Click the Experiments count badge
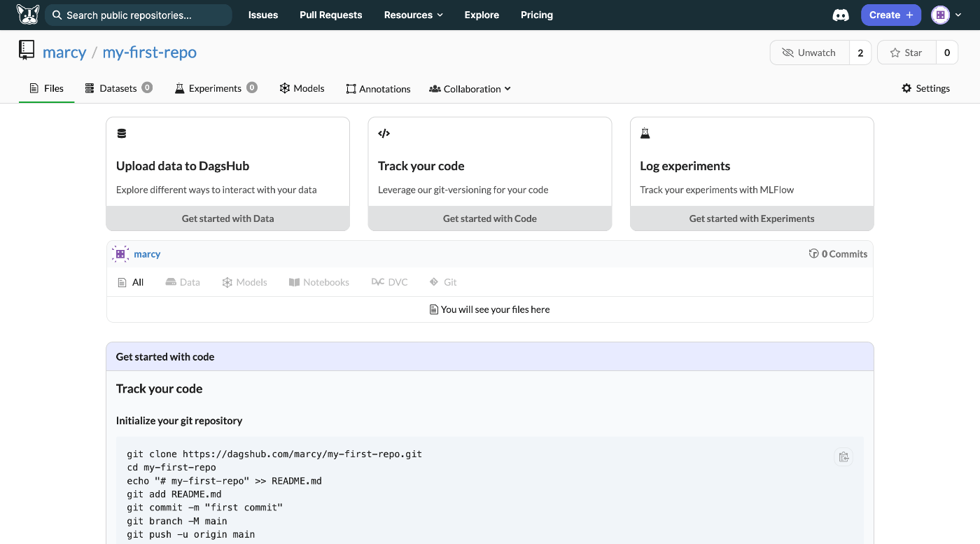This screenshot has height=544, width=980. click(x=252, y=88)
